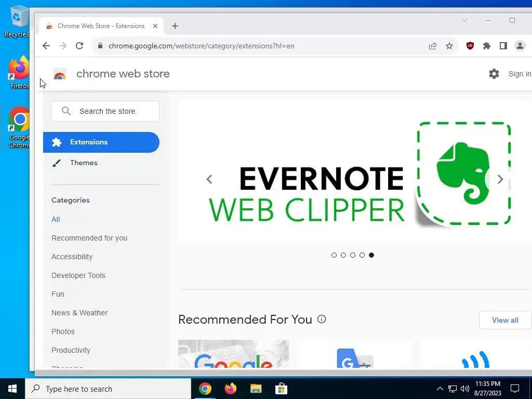View site info via the padlock icon
The image size is (532, 399).
[x=100, y=46]
